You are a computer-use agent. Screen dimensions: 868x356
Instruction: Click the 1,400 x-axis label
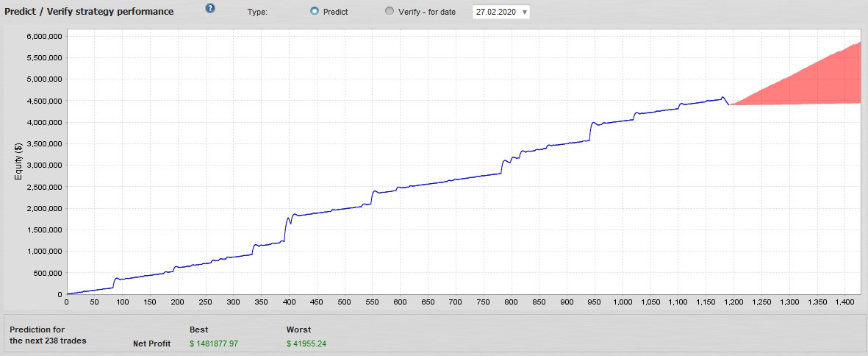[x=844, y=302]
